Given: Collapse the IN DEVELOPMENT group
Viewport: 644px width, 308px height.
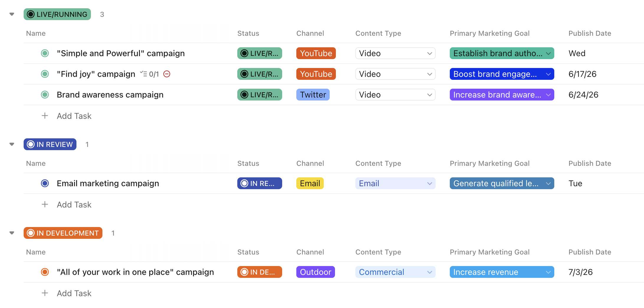Looking at the screenshot, I should click(12, 233).
